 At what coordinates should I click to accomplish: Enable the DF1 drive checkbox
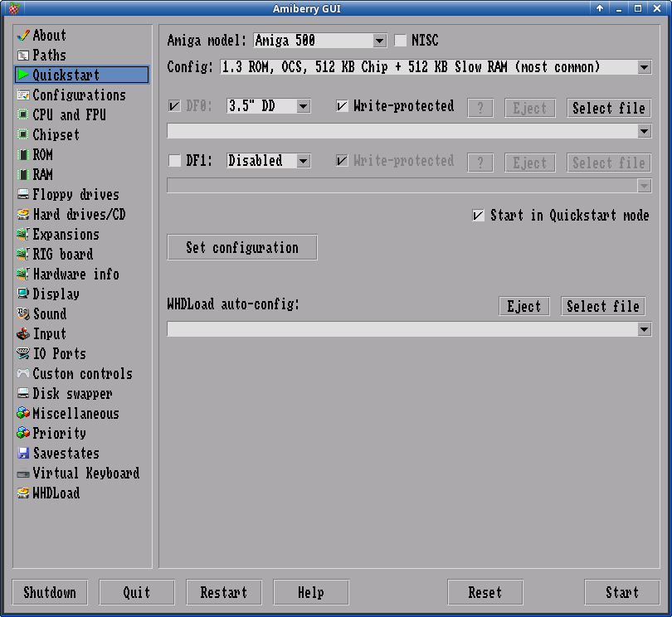tap(174, 161)
